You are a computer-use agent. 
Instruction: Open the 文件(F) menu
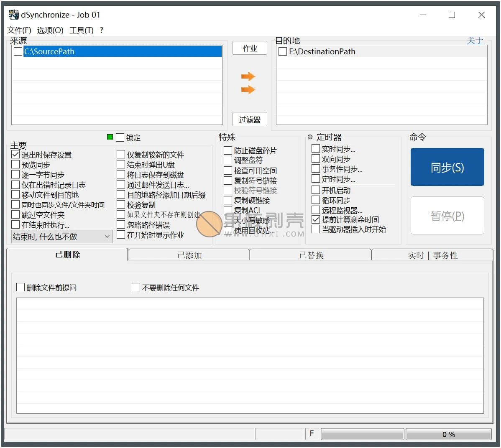coord(19,31)
